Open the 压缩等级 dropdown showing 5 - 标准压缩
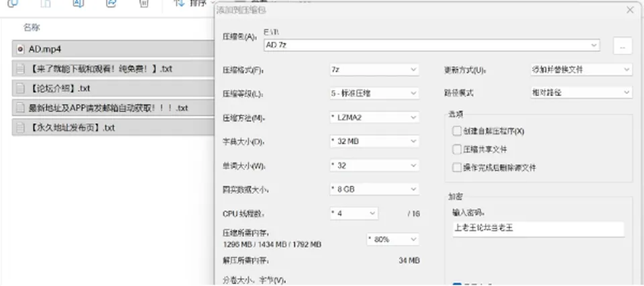Screen dimensions: 644x286 [374, 93]
